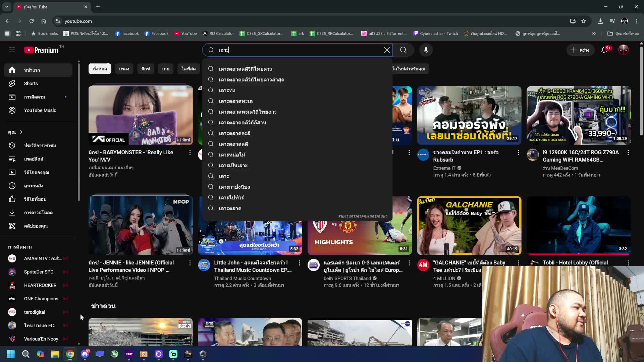The image size is (644, 362).
Task: Click the magnifier search button
Action: pyautogui.click(x=403, y=50)
